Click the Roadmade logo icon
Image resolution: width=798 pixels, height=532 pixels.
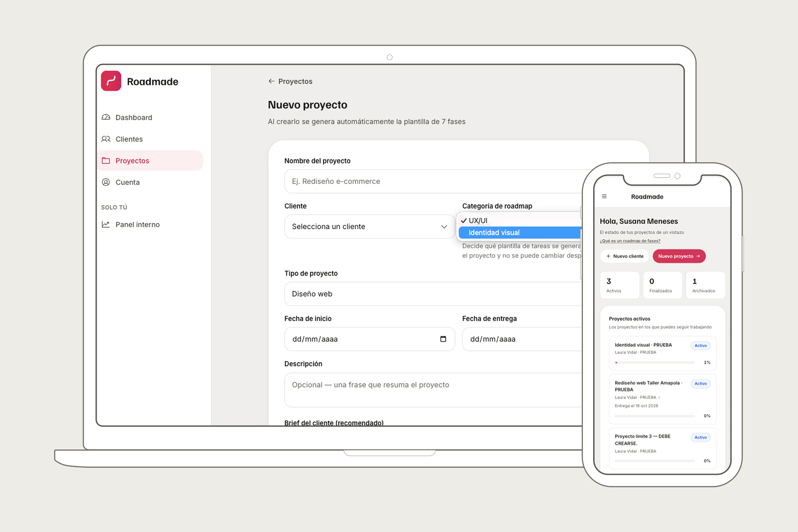pyautogui.click(x=111, y=81)
